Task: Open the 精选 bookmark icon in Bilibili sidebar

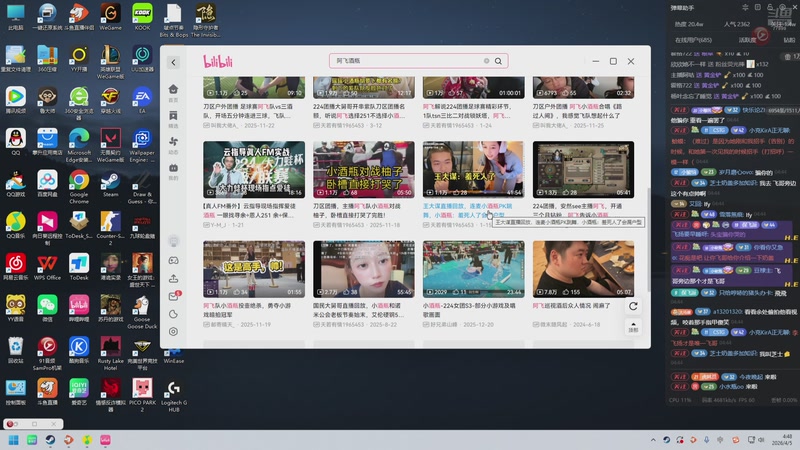Action: click(x=173, y=115)
